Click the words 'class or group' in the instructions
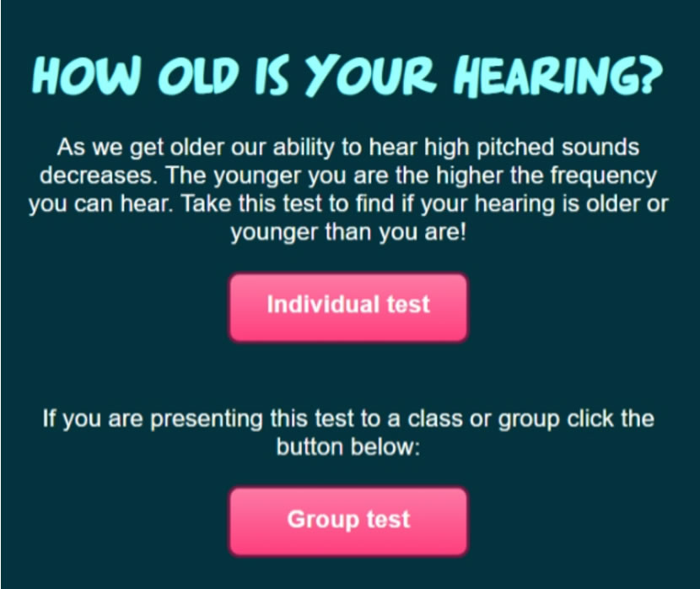This screenshot has width=700, height=589. coord(483,419)
